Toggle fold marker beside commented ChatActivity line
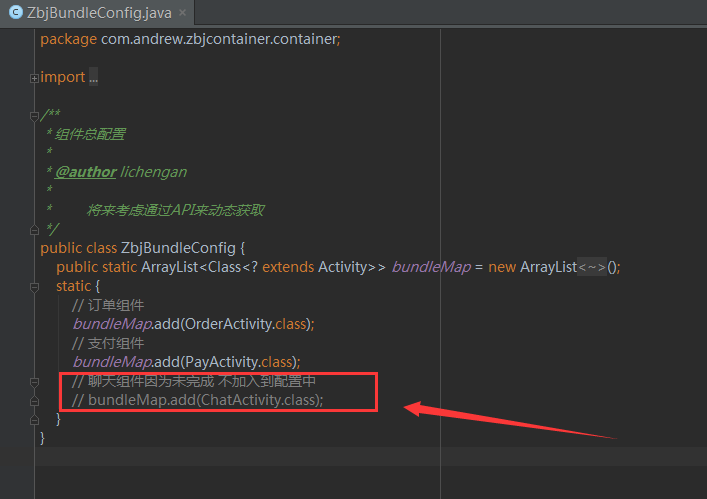The width and height of the screenshot is (707, 499). 34,401
